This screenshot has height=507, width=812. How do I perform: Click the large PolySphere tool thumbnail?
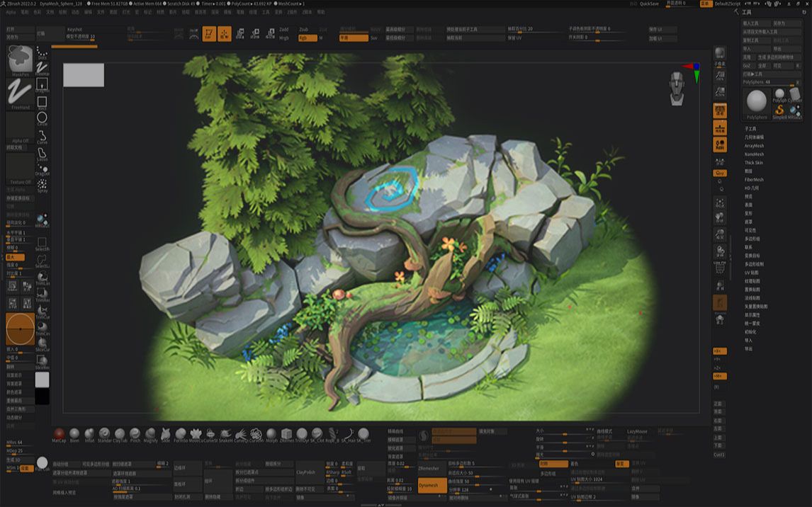(757, 103)
